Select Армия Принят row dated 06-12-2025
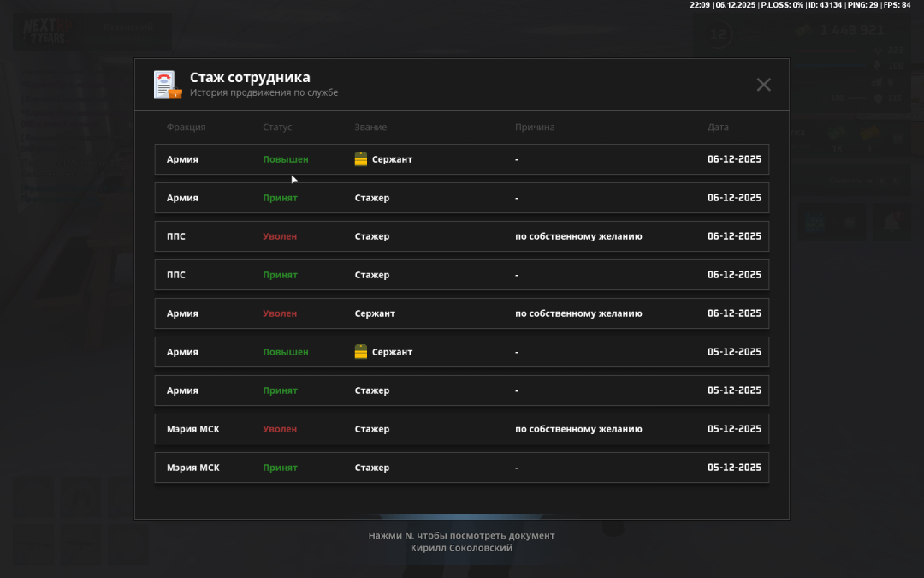924x578 pixels. (x=461, y=198)
